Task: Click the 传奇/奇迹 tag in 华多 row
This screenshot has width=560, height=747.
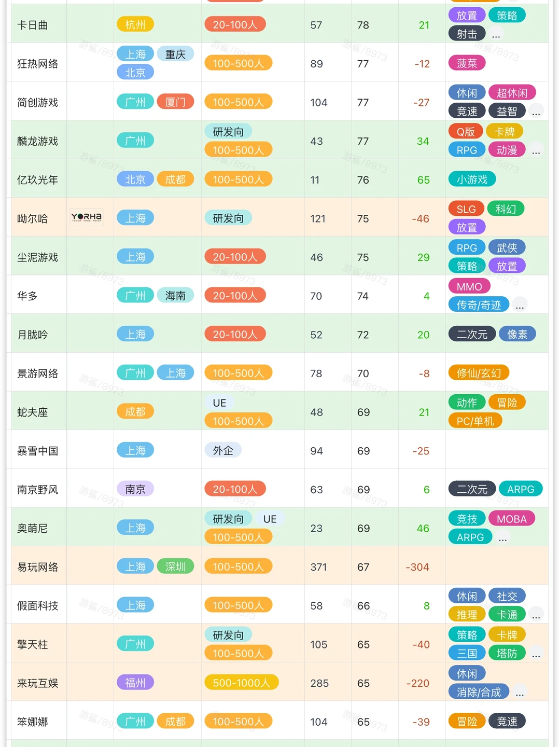Action: 479,305
